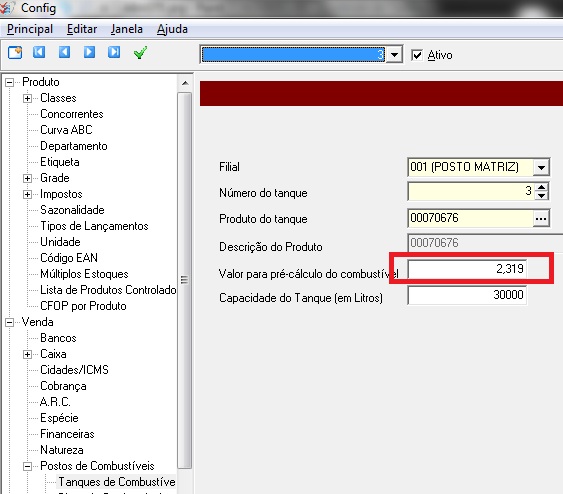
Task: Expand the Classes tree node
Action: [x=27, y=98]
